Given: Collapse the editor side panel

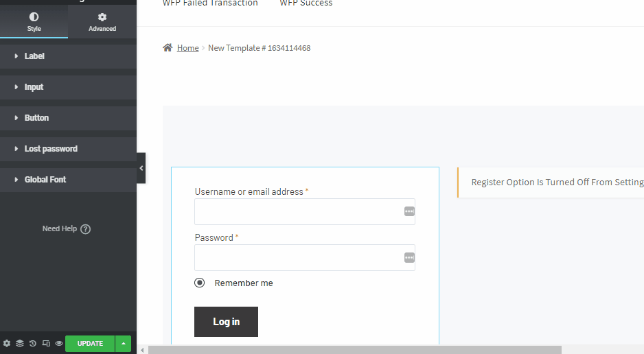Looking at the screenshot, I should 141,168.
